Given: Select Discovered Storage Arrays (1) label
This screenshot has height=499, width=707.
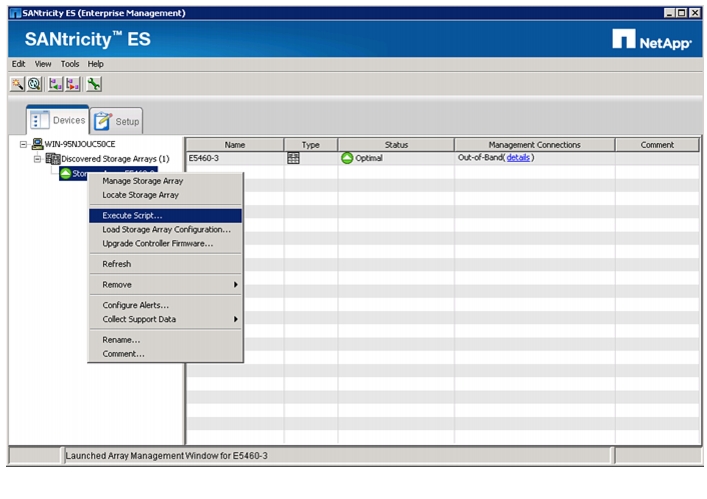Looking at the screenshot, I should coord(115,159).
